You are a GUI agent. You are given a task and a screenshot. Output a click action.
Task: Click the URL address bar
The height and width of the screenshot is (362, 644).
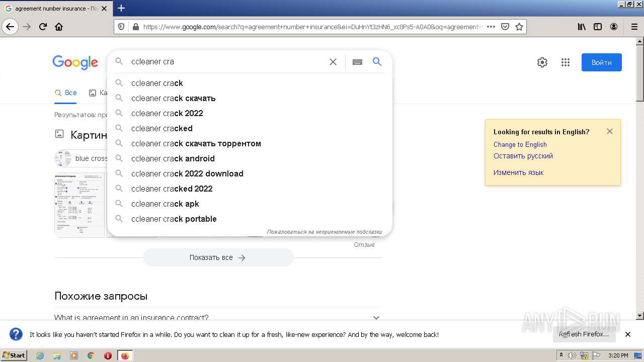pyautogui.click(x=312, y=27)
